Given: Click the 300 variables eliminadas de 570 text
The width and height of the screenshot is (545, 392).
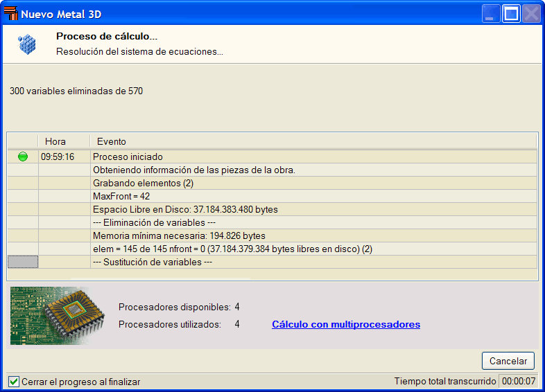Looking at the screenshot, I should click(76, 91).
